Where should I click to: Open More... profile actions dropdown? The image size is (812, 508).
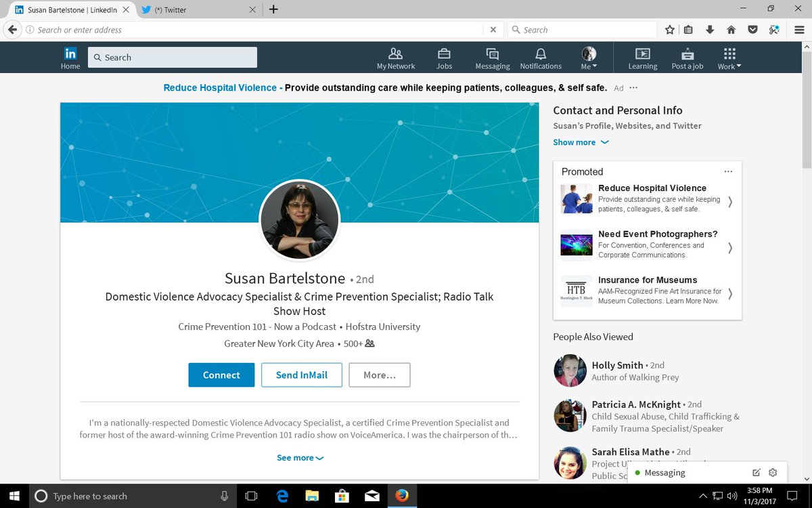[380, 375]
